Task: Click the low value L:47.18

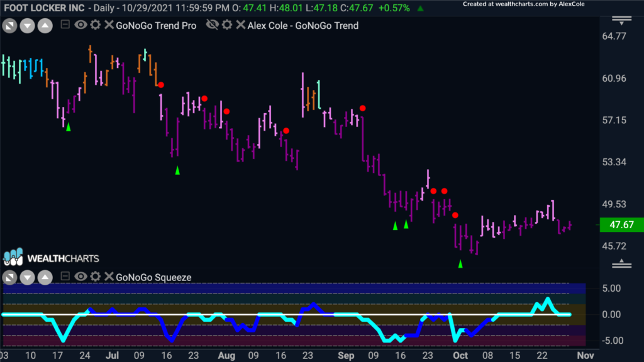Action: click(322, 8)
